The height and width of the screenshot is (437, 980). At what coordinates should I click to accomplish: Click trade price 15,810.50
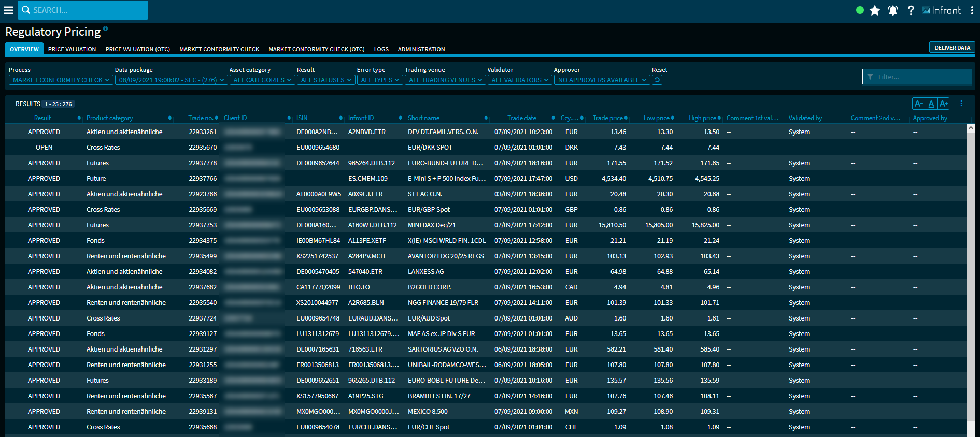(612, 225)
